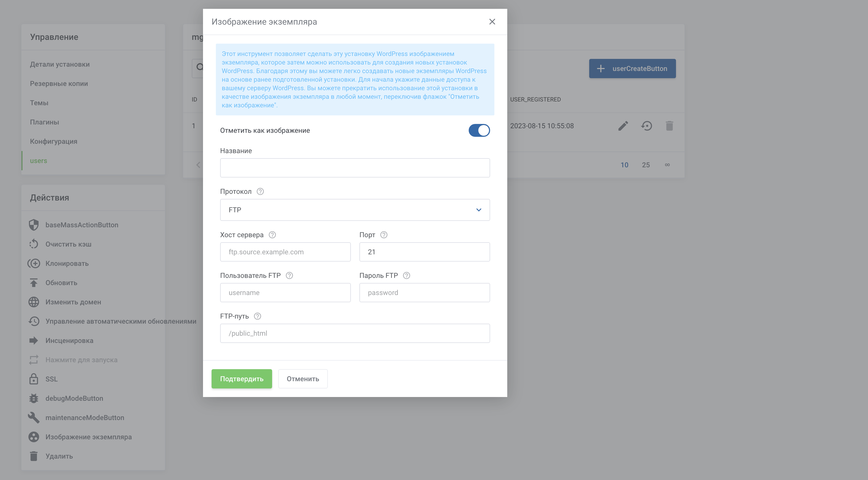Click the Название input field
This screenshot has width=868, height=480.
[x=355, y=168]
